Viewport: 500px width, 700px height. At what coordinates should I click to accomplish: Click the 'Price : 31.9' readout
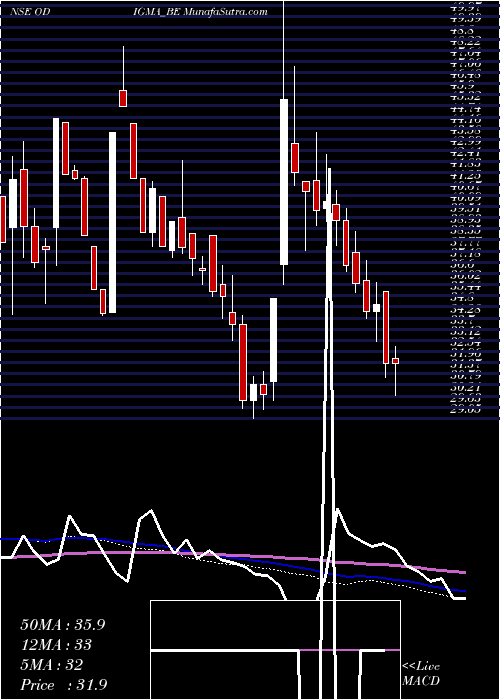63,685
